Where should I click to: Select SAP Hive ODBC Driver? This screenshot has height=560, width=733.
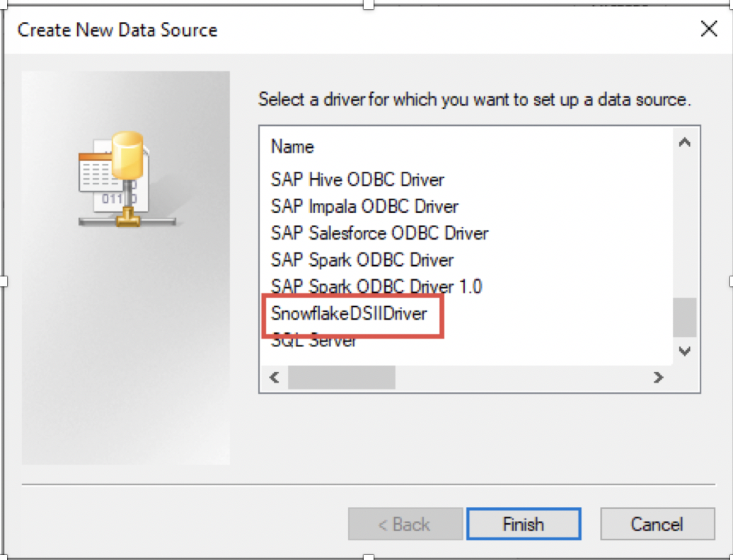point(357,180)
